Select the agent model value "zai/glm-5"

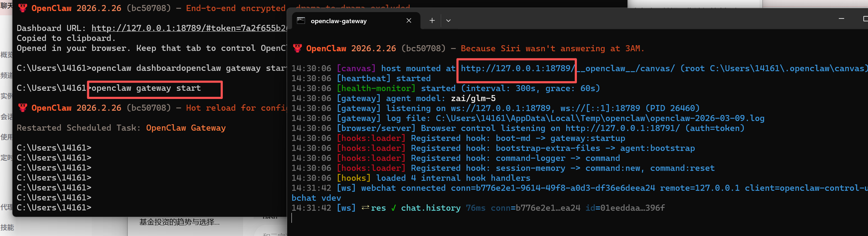tap(473, 98)
